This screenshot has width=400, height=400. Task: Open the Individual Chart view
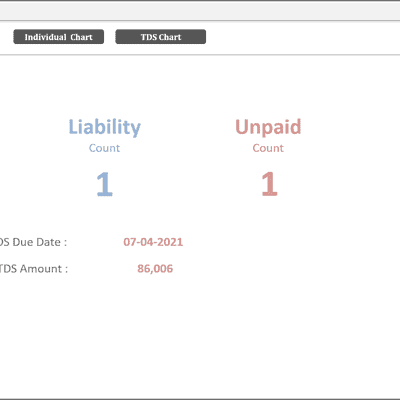[59, 37]
